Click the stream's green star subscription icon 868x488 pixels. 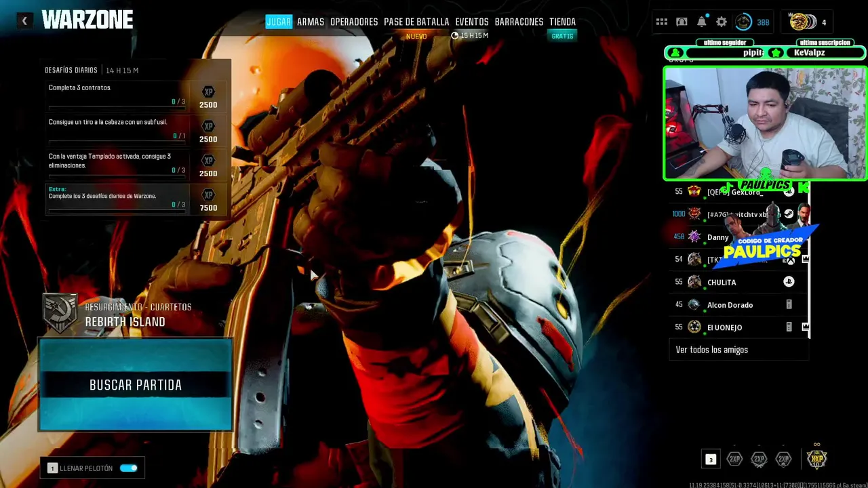[776, 53]
